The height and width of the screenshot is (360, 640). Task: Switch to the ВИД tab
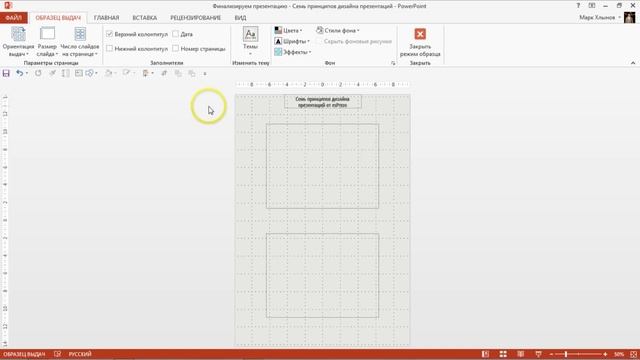240,18
